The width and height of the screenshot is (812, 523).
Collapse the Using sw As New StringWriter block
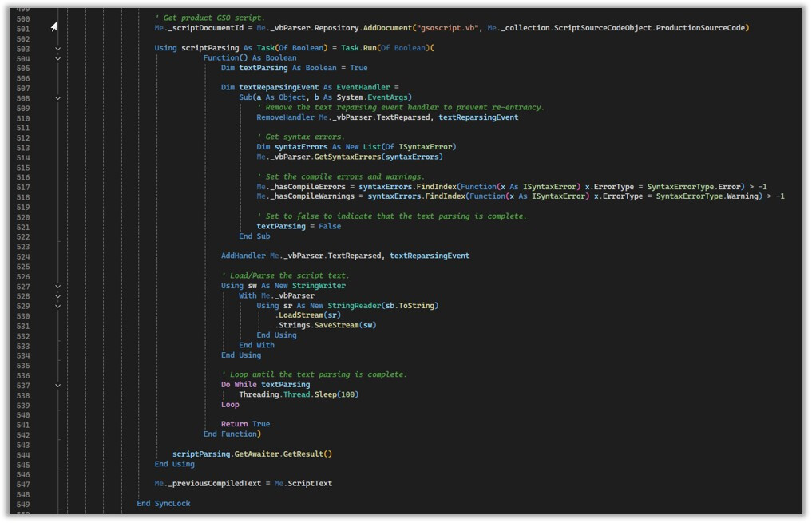pos(58,287)
